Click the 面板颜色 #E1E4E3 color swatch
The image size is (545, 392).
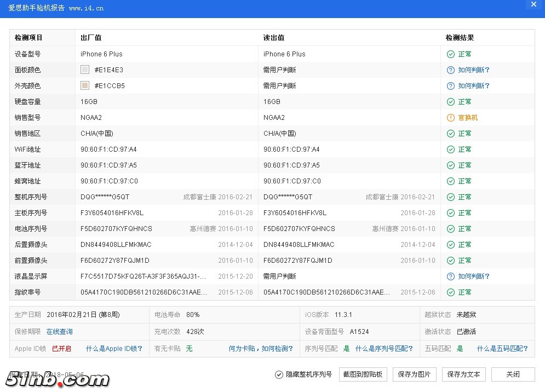(x=85, y=70)
